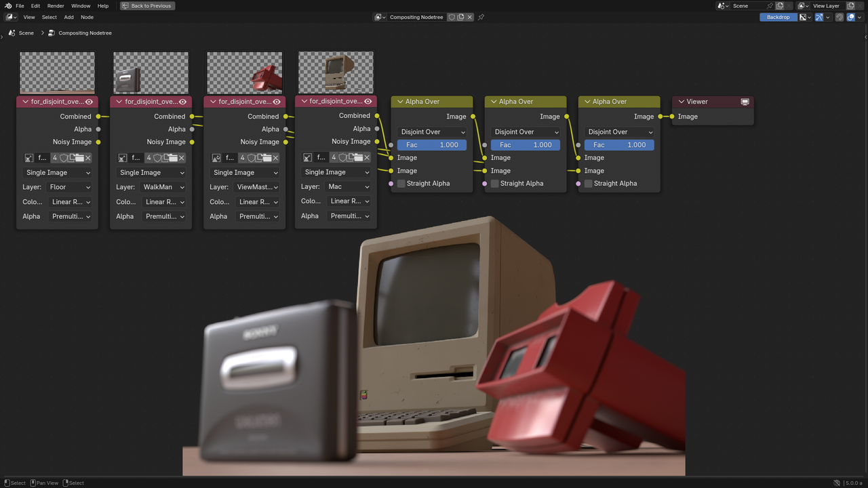
Task: Toggle the Backdrop button off
Action: click(x=778, y=17)
